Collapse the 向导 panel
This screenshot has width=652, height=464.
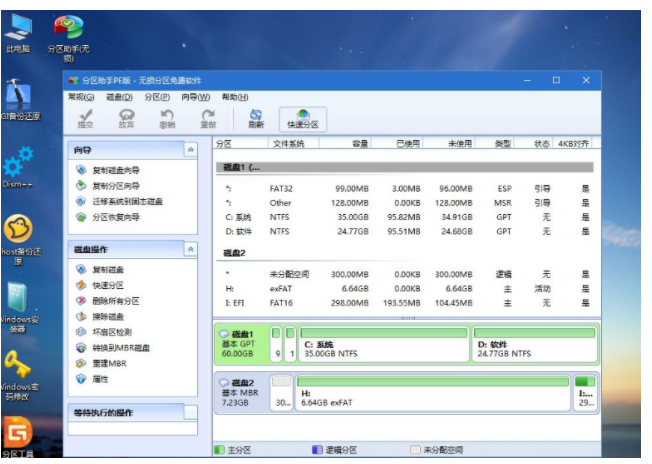190,149
